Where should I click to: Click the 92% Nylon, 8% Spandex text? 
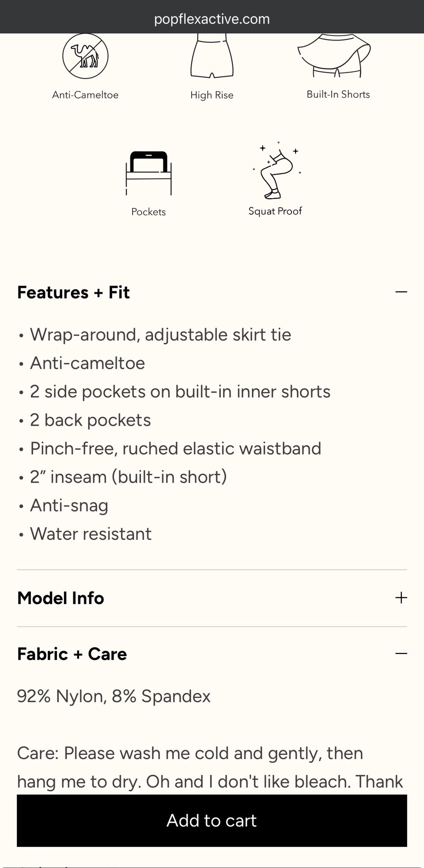pyautogui.click(x=114, y=696)
